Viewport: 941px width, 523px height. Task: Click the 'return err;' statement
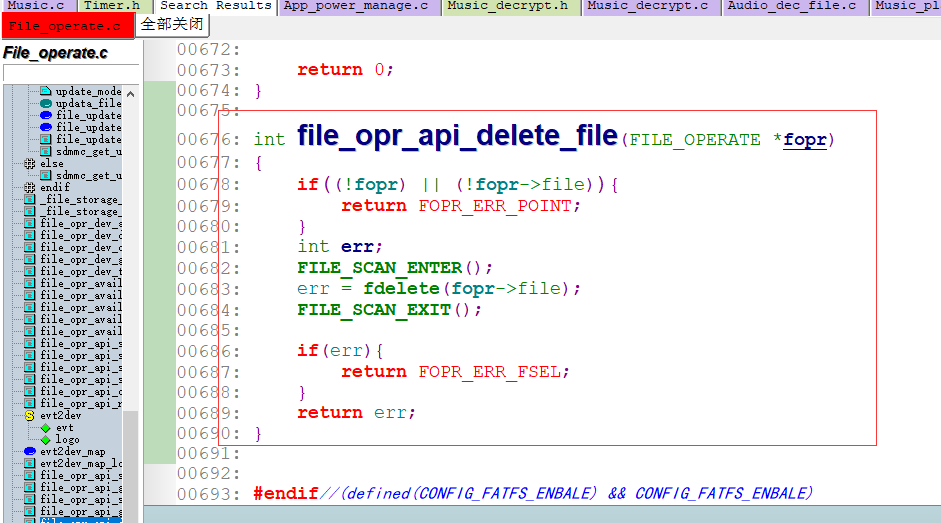[356, 413]
